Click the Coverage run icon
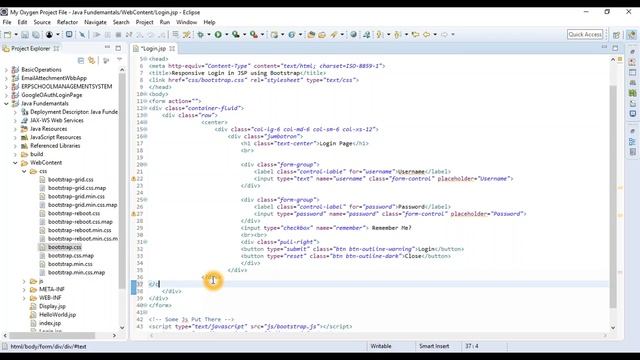Screen dimensions: 640x360 point(236,35)
